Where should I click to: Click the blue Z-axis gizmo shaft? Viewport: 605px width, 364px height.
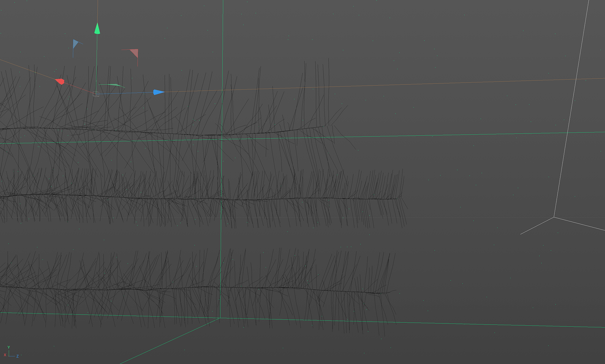click(126, 93)
